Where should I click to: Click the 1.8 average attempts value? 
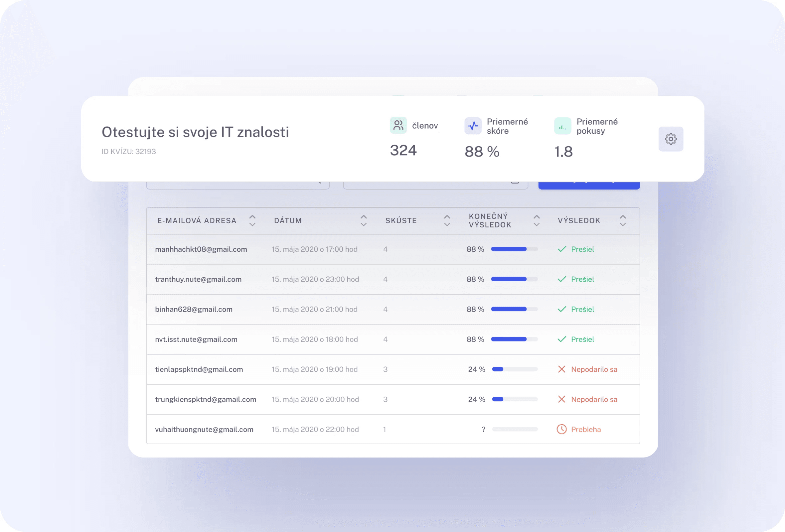click(x=563, y=152)
